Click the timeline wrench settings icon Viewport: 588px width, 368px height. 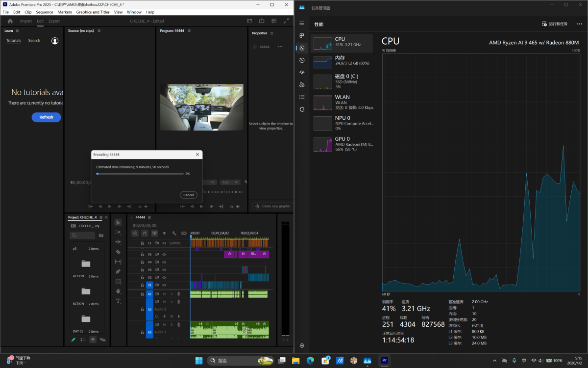[x=174, y=233]
